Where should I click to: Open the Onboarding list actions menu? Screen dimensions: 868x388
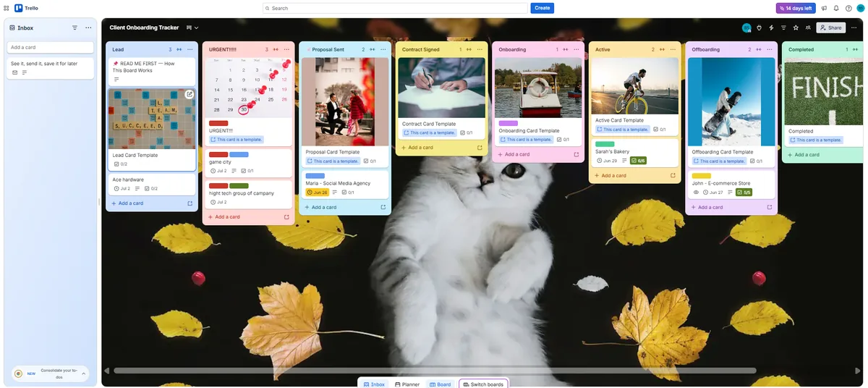pos(576,49)
